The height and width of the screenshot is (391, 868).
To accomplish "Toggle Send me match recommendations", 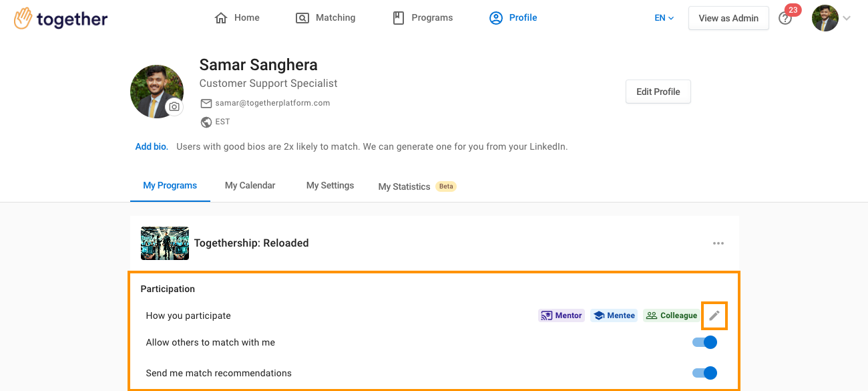I will [x=704, y=373].
